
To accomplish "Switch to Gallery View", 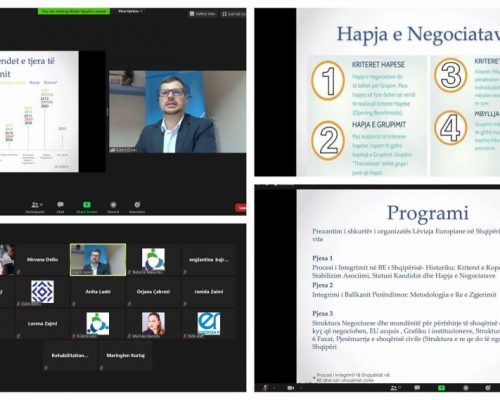I will click(203, 14).
